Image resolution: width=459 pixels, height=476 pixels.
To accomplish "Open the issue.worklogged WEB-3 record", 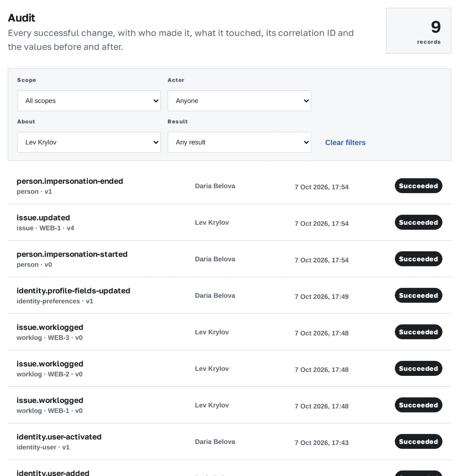I will pos(229,332).
